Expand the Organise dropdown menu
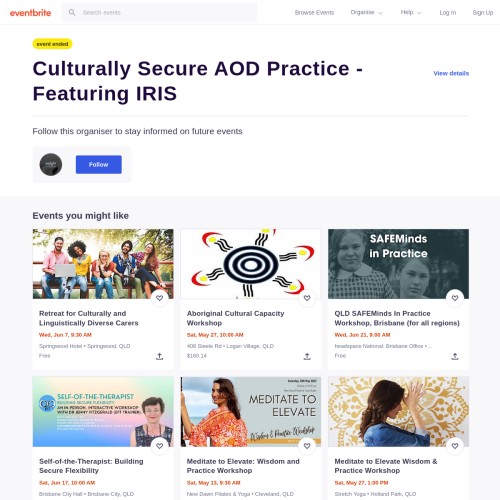 (366, 12)
